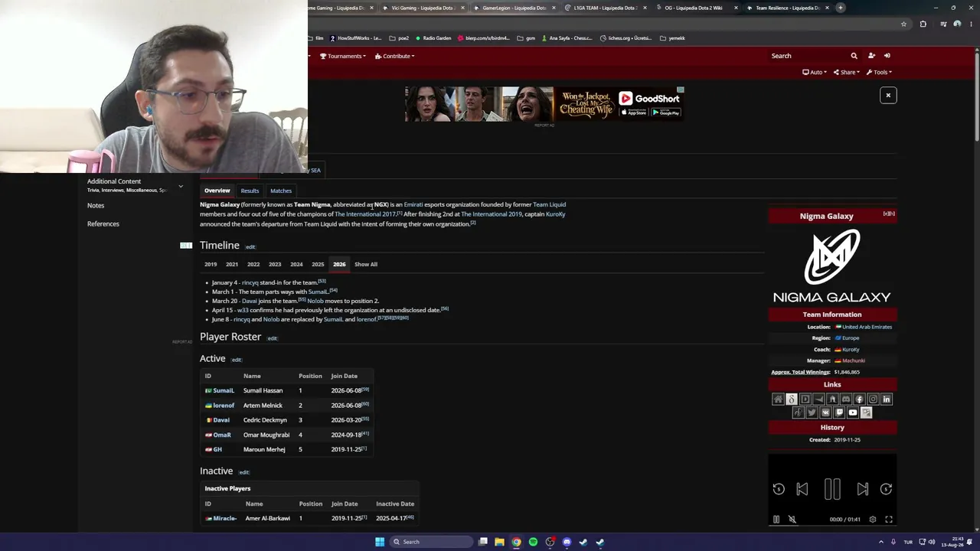The width and height of the screenshot is (980, 551).
Task: Open video player settings gear
Action: coord(873,520)
